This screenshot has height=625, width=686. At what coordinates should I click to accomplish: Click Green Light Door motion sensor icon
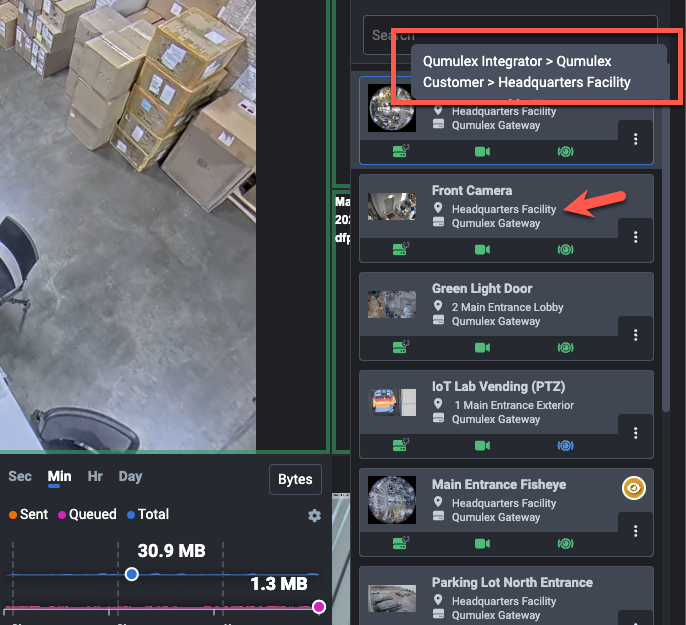(x=565, y=348)
